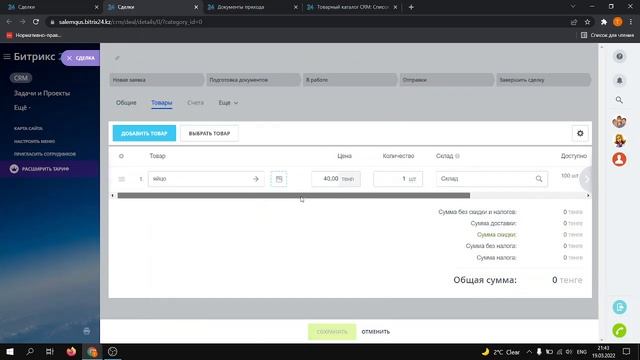This screenshot has height=360, width=640.
Task: Click warehouse search magnifier icon
Action: click(539, 179)
